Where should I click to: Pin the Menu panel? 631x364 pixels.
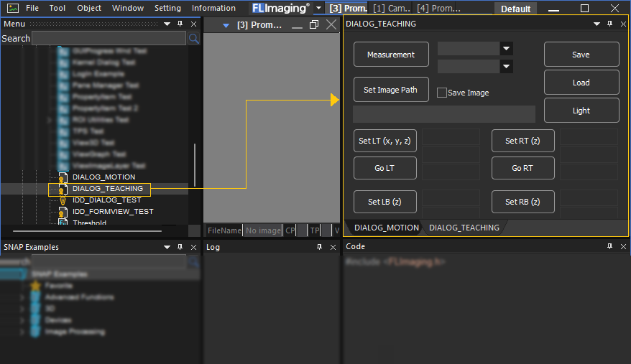(180, 24)
